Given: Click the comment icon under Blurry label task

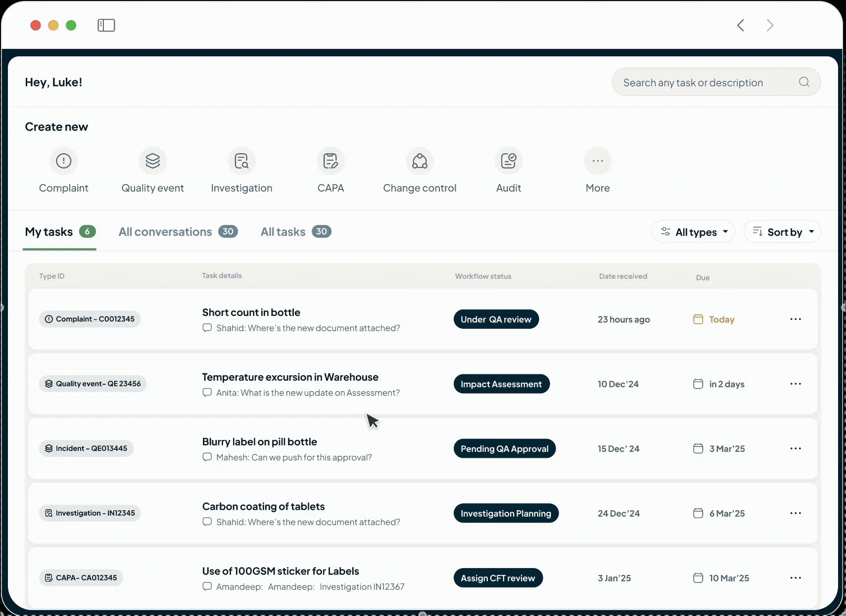Looking at the screenshot, I should click(207, 457).
